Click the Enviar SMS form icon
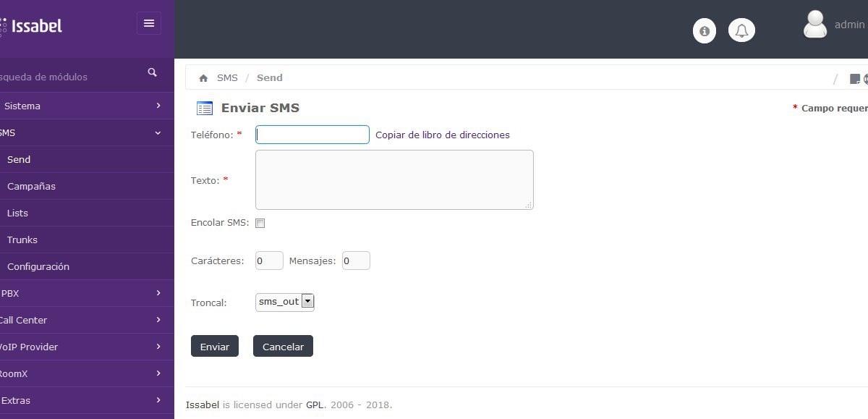 [205, 109]
